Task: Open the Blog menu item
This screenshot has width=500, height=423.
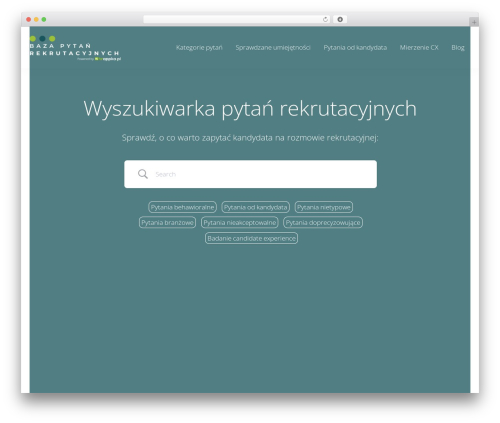Action: coord(458,48)
